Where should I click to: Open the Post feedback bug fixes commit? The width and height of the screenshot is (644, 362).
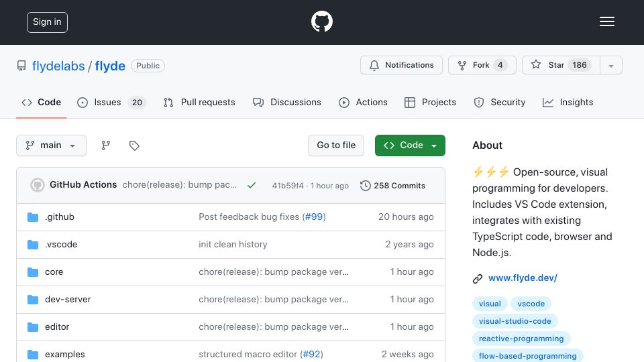point(249,217)
